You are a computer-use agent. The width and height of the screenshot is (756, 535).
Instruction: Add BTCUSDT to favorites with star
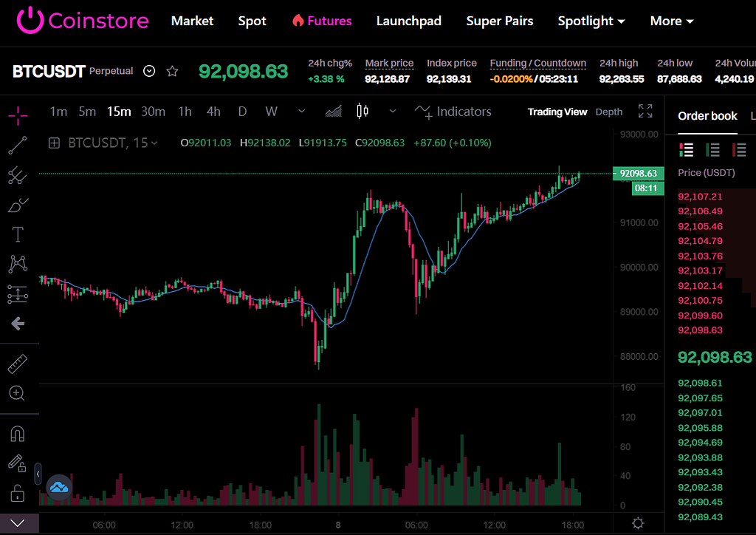pyautogui.click(x=172, y=72)
